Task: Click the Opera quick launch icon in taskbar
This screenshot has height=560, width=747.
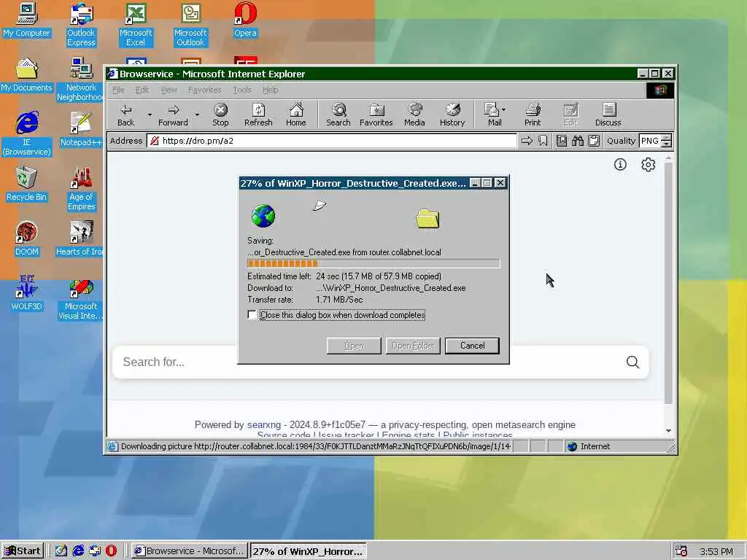Action: (x=111, y=551)
